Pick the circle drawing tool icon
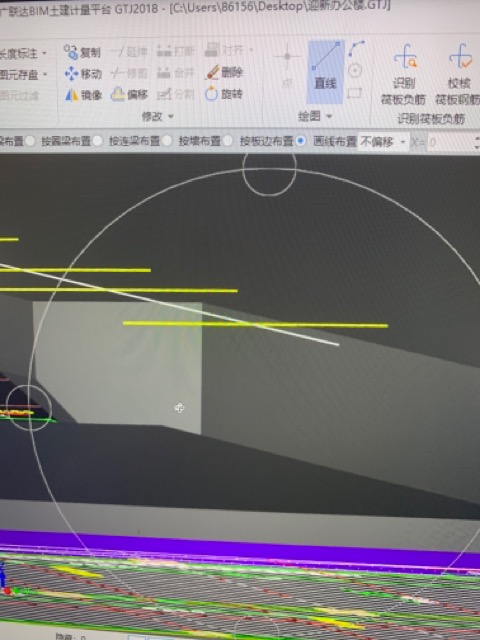Image resolution: width=480 pixels, height=640 pixels. click(355, 71)
